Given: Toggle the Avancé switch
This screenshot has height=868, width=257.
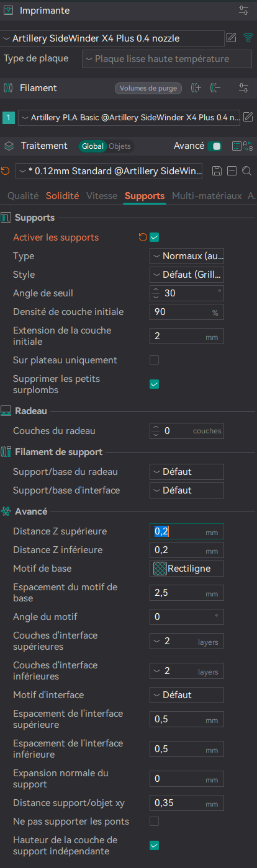Looking at the screenshot, I should (x=215, y=146).
